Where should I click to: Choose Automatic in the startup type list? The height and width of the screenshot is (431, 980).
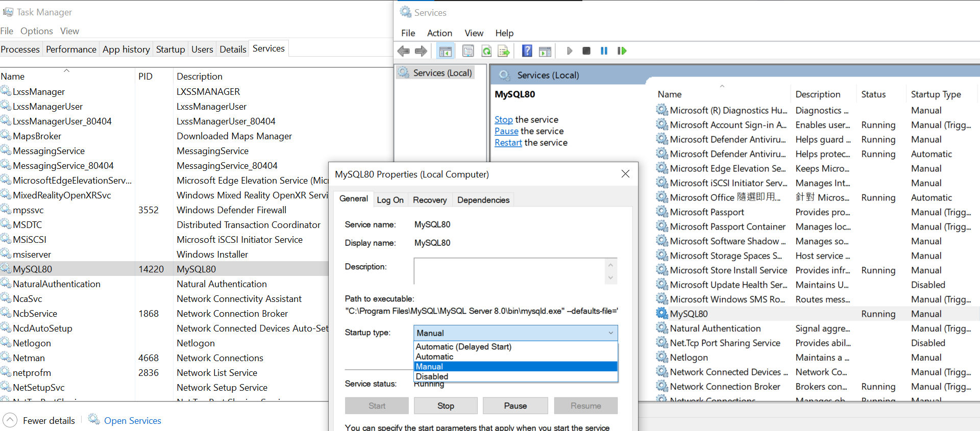coord(516,357)
